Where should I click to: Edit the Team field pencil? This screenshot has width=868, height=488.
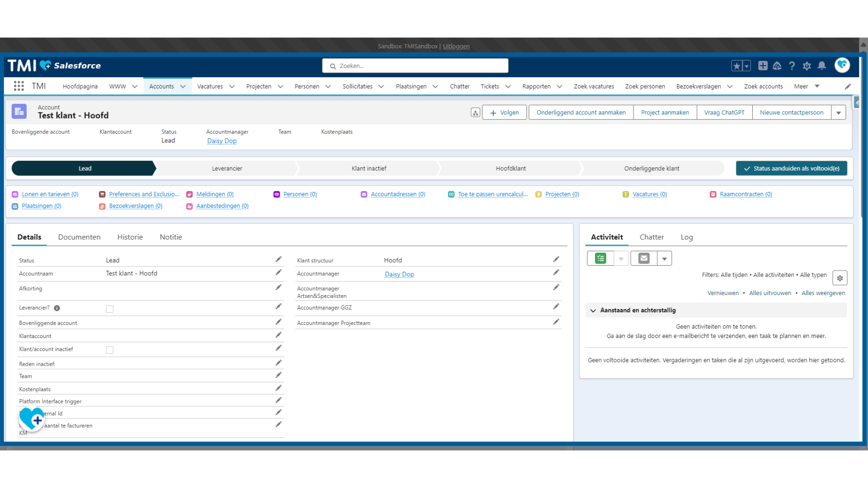pos(278,375)
